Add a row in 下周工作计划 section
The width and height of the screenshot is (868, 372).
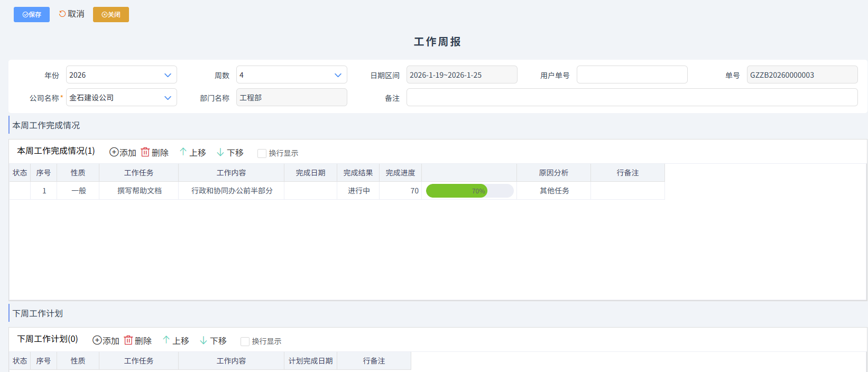(106, 340)
